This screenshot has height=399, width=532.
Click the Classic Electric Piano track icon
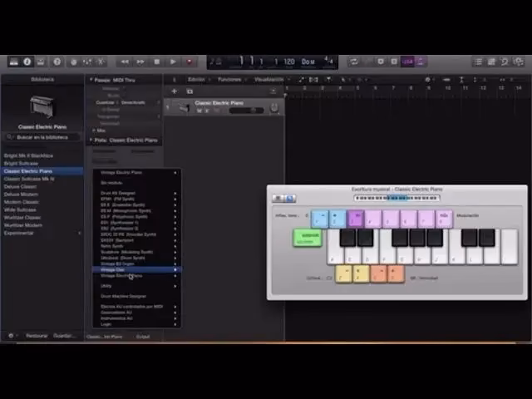[x=184, y=107]
